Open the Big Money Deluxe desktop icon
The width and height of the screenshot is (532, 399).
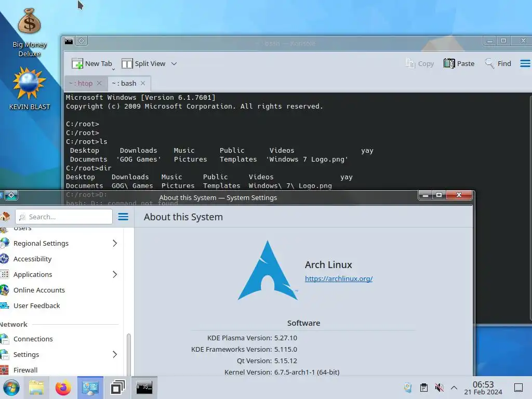coord(30,33)
